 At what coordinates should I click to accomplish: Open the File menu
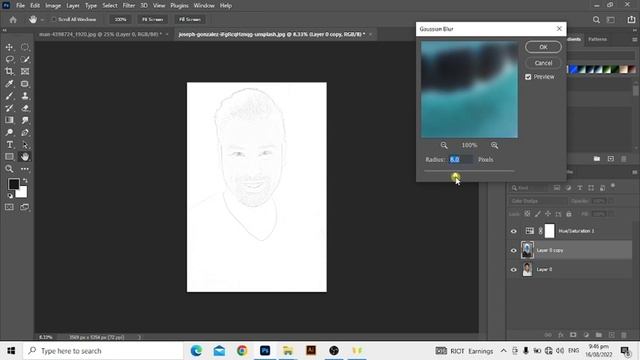pyautogui.click(x=20, y=6)
